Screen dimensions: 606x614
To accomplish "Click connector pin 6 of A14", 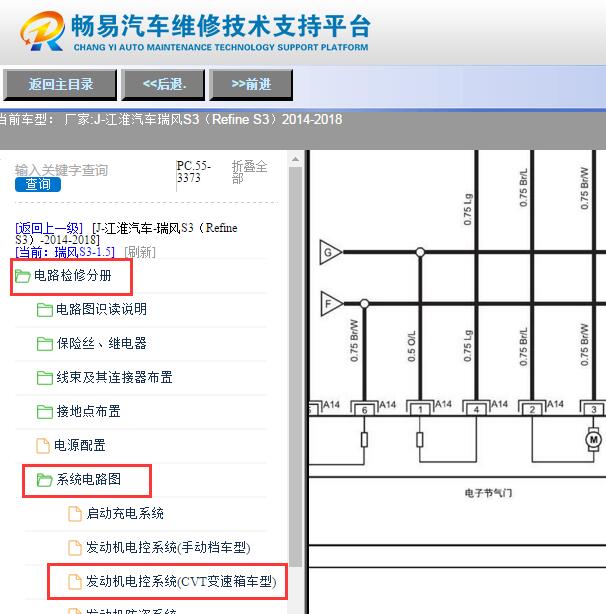I will coord(364,410).
